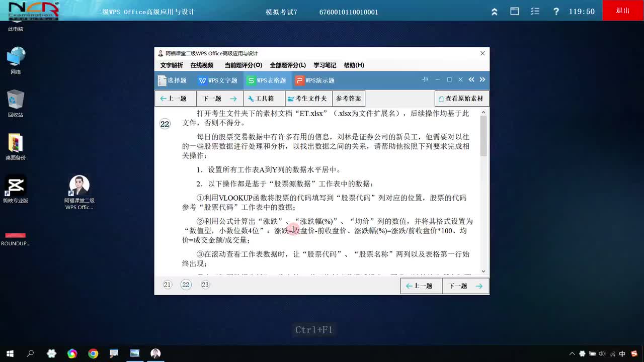Click the 模拟考试7 label in top bar

pos(281,12)
